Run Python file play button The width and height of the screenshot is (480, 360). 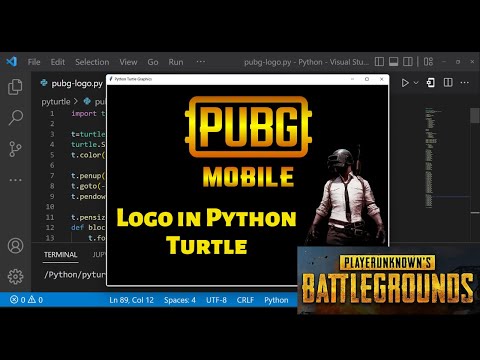point(405,83)
